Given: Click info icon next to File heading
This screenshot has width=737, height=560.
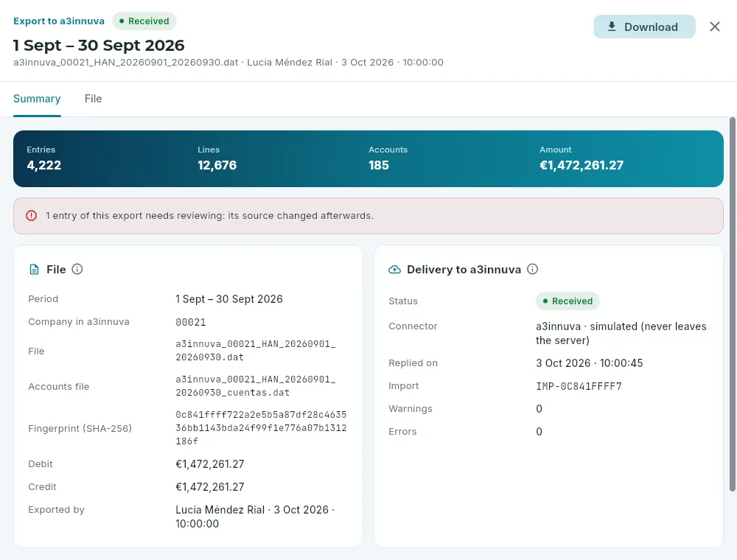Looking at the screenshot, I should pyautogui.click(x=77, y=269).
